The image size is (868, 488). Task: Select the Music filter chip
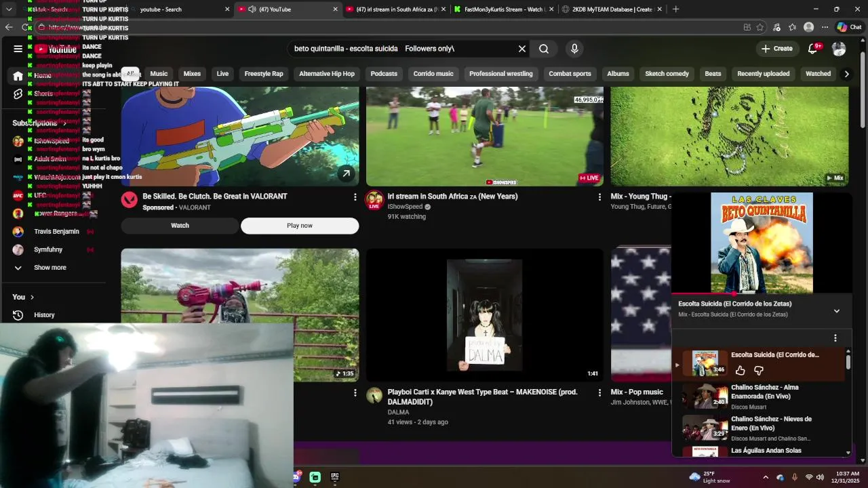pyautogui.click(x=159, y=74)
